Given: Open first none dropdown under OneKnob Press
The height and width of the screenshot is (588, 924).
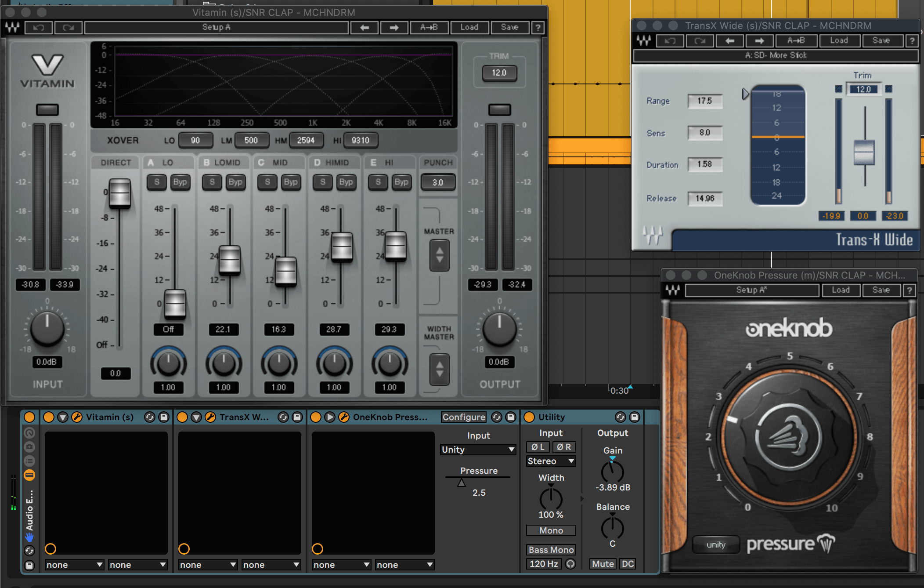Looking at the screenshot, I should pyautogui.click(x=341, y=565).
